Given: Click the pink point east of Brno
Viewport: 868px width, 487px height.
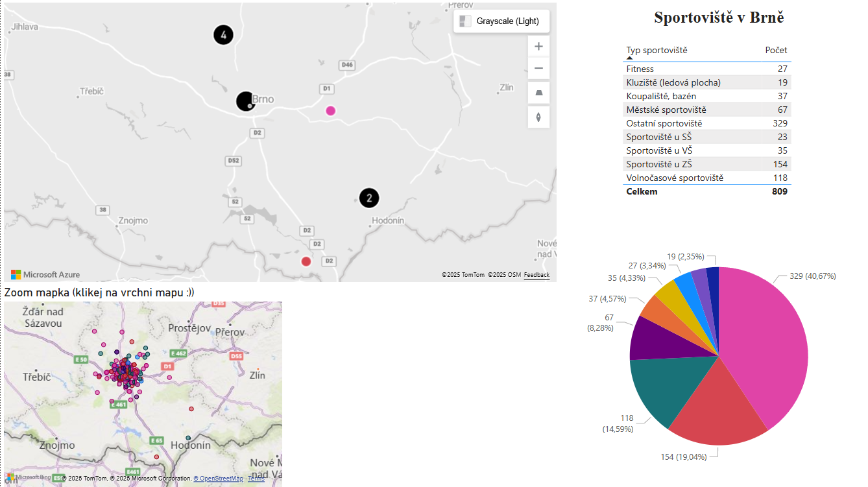Looking at the screenshot, I should click(x=330, y=111).
